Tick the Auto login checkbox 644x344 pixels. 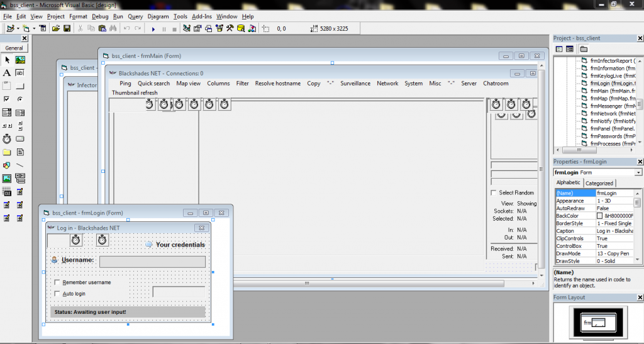pos(57,294)
